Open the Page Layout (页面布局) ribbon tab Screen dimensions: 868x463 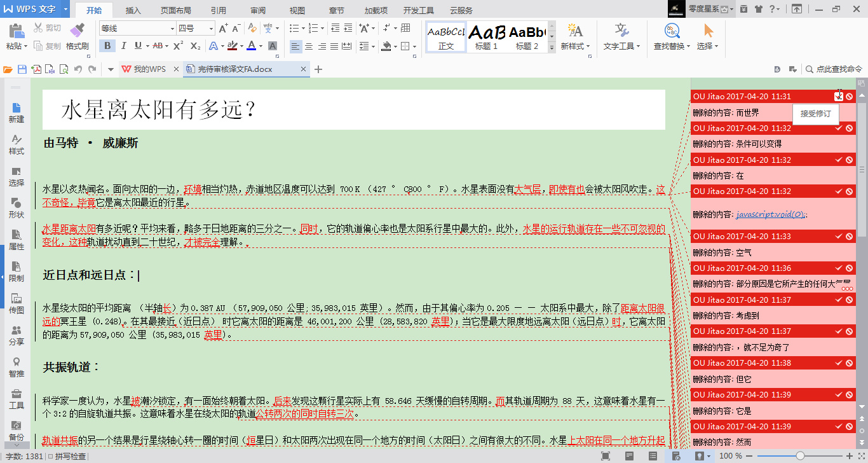pos(175,11)
